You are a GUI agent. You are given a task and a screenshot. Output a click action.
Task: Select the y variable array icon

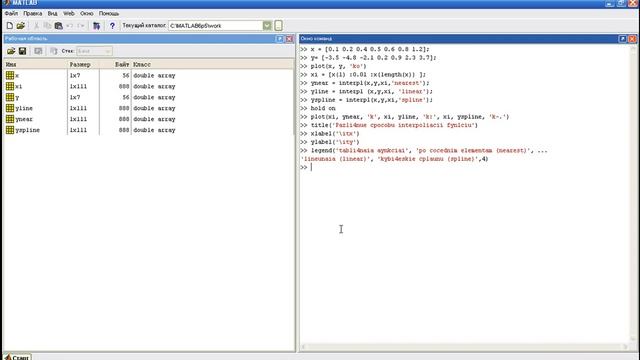tap(10, 97)
